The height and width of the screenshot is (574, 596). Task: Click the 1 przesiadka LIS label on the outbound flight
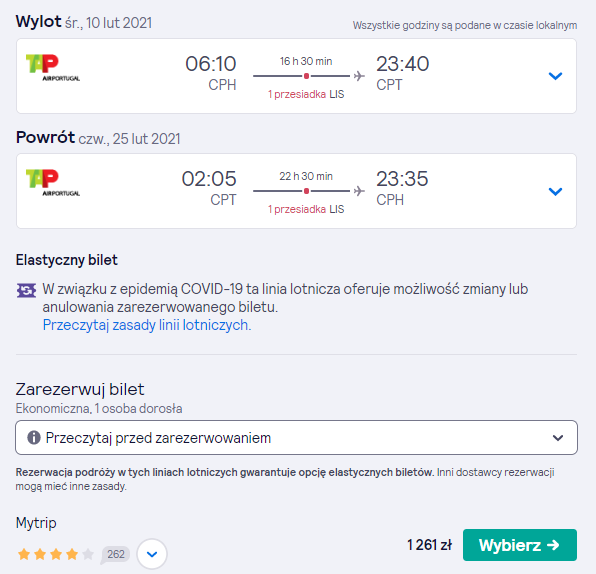[x=306, y=94]
